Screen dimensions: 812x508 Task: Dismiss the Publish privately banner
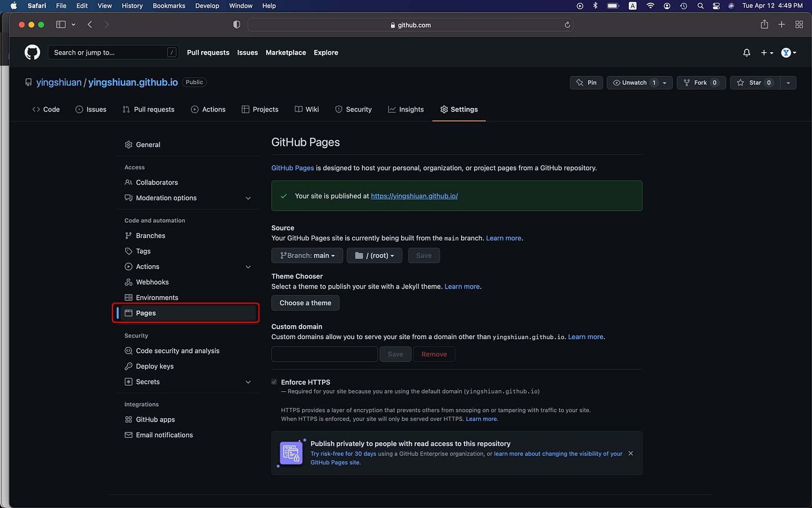click(x=631, y=453)
